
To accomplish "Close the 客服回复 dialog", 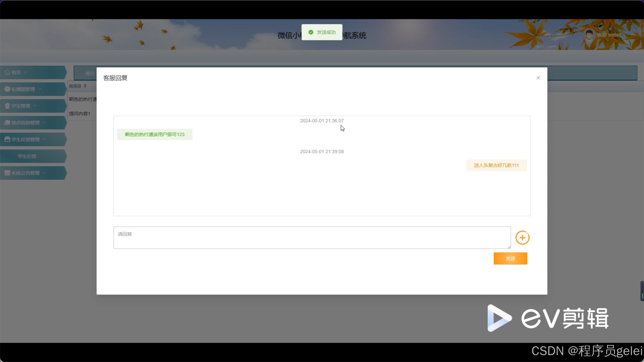I will coord(538,78).
